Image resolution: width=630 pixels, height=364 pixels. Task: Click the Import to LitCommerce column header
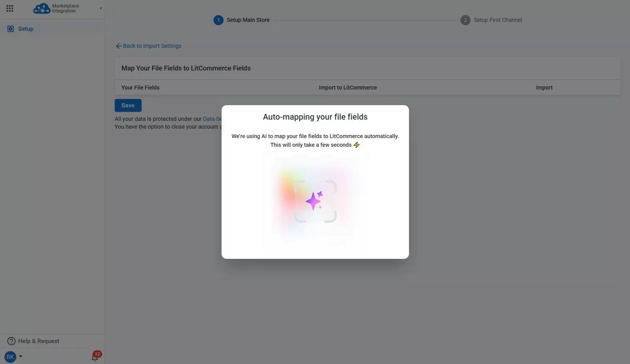(348, 87)
